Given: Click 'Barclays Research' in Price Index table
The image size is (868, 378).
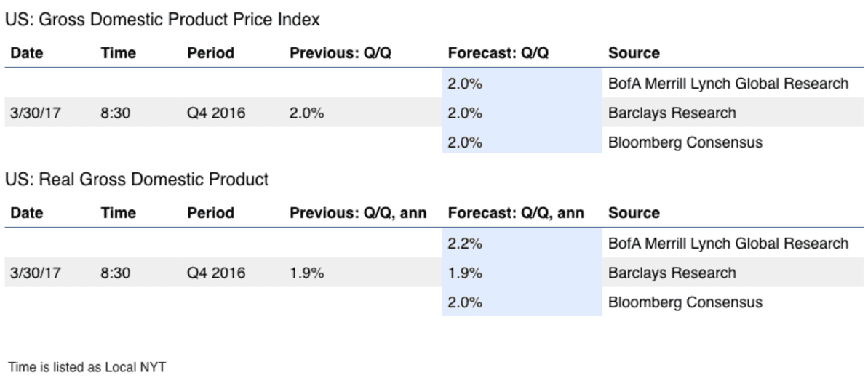Looking at the screenshot, I should point(672,113).
